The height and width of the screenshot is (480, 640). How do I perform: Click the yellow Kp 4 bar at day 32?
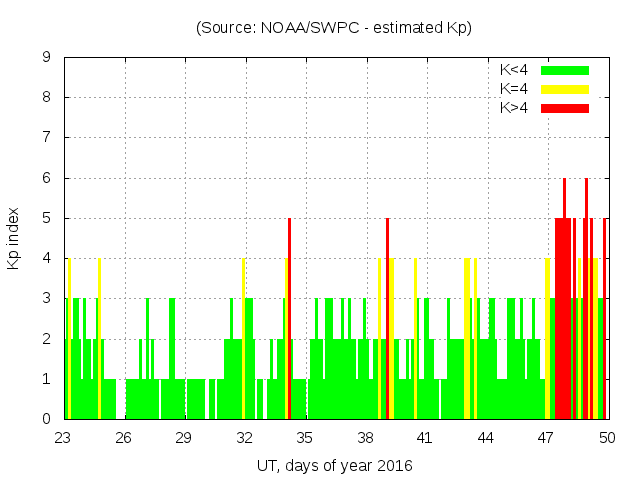(243, 340)
